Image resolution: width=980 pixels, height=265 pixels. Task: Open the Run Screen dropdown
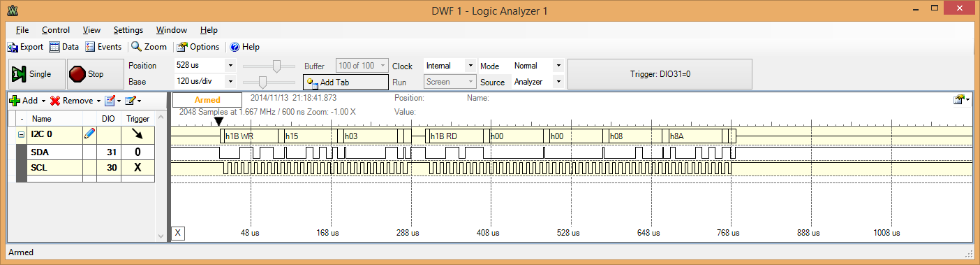pos(470,82)
